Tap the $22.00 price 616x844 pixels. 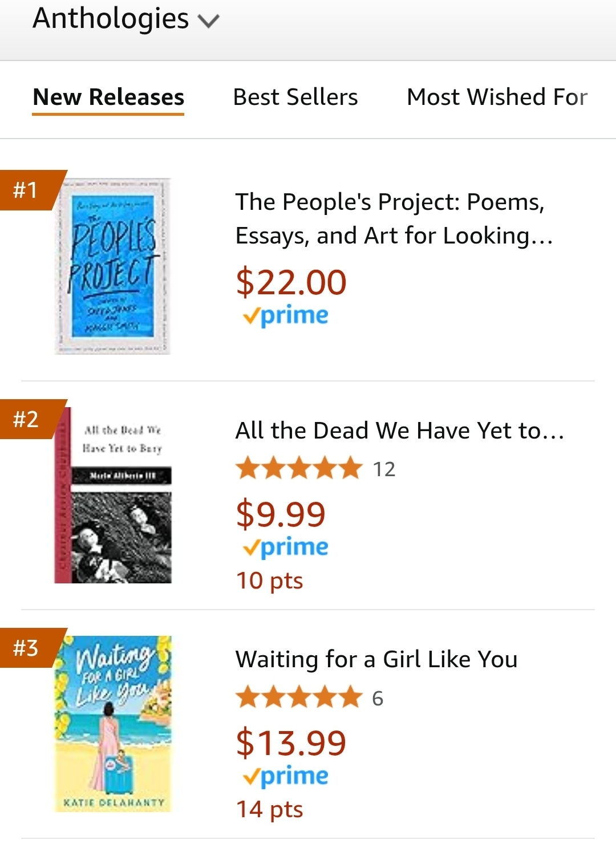[x=291, y=282]
